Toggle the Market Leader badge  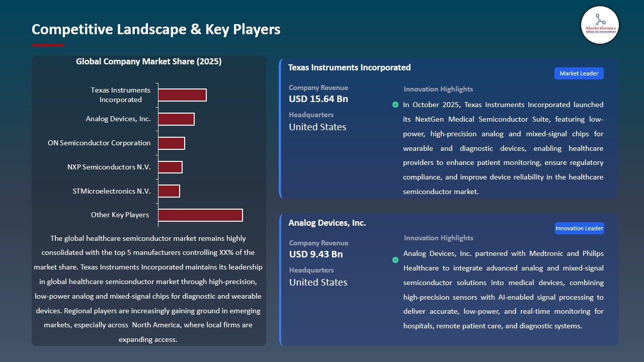tap(579, 73)
